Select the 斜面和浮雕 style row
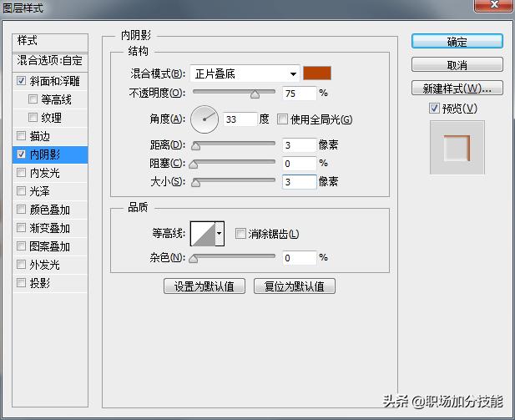The height and width of the screenshot is (420, 515). pos(50,81)
